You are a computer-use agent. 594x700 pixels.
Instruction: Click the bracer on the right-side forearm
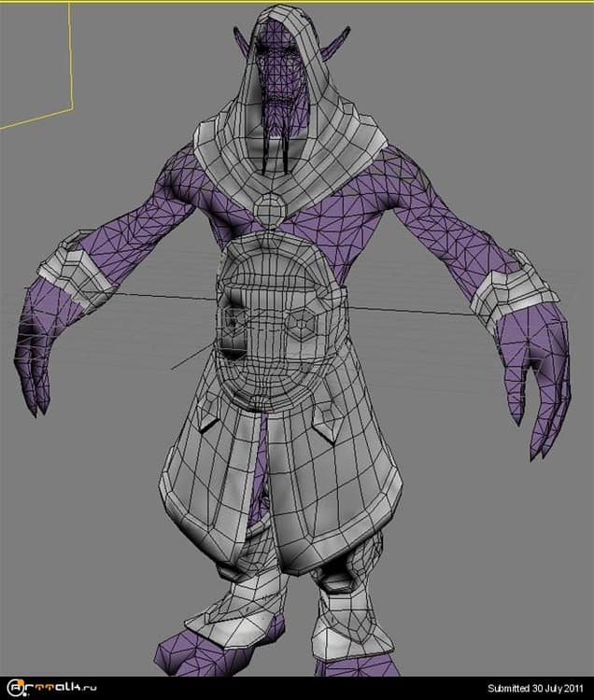509,287
